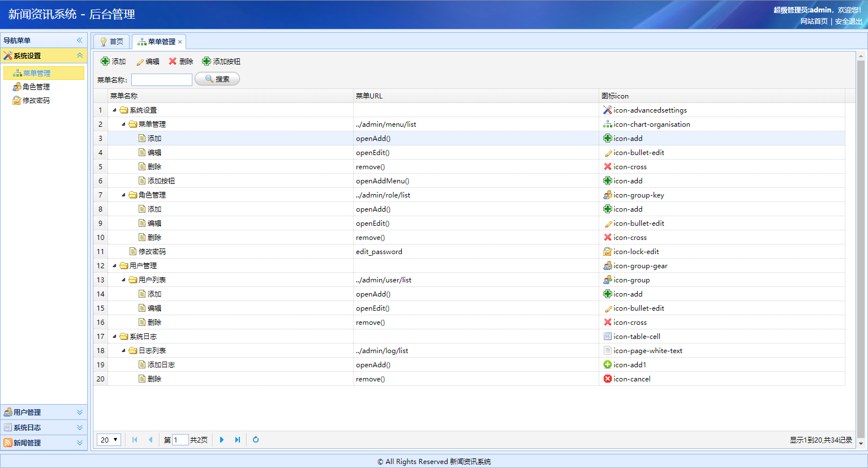Close the 菜单管理 tab
The image size is (868, 468).
(x=180, y=42)
